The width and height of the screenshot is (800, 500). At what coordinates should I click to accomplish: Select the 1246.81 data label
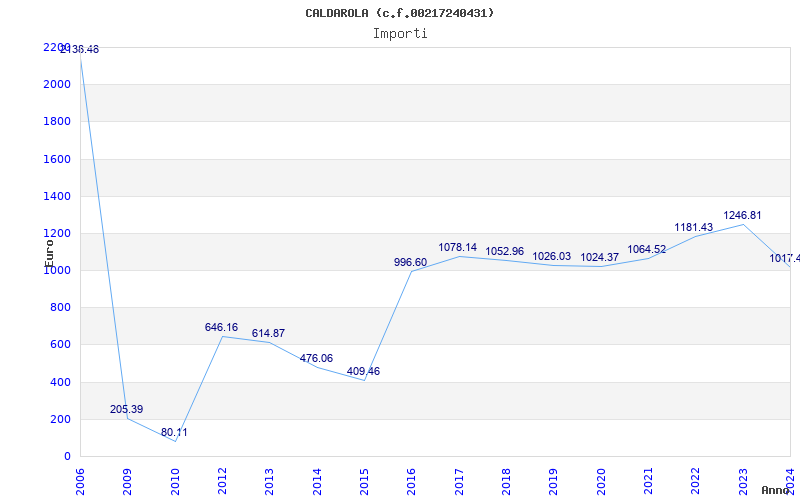pyautogui.click(x=742, y=215)
